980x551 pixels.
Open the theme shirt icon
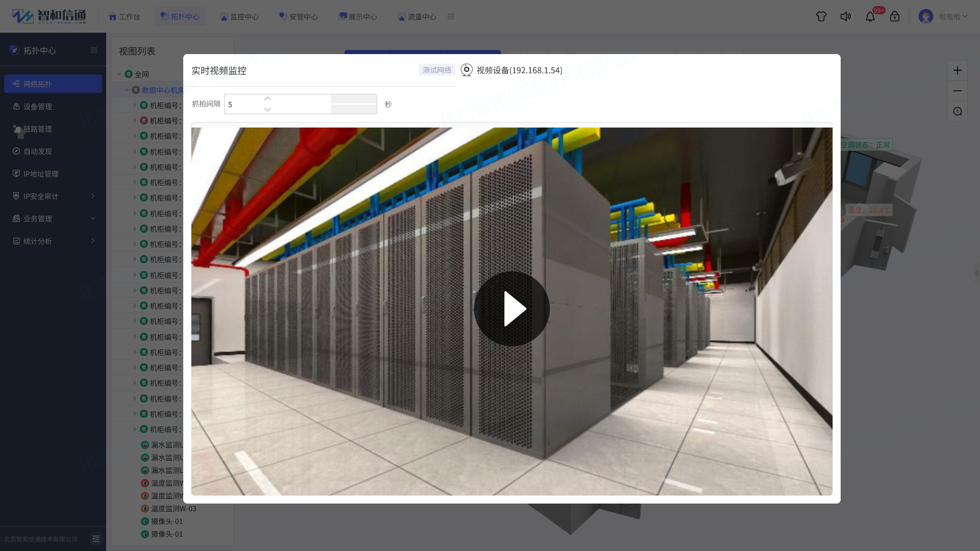click(x=821, y=16)
